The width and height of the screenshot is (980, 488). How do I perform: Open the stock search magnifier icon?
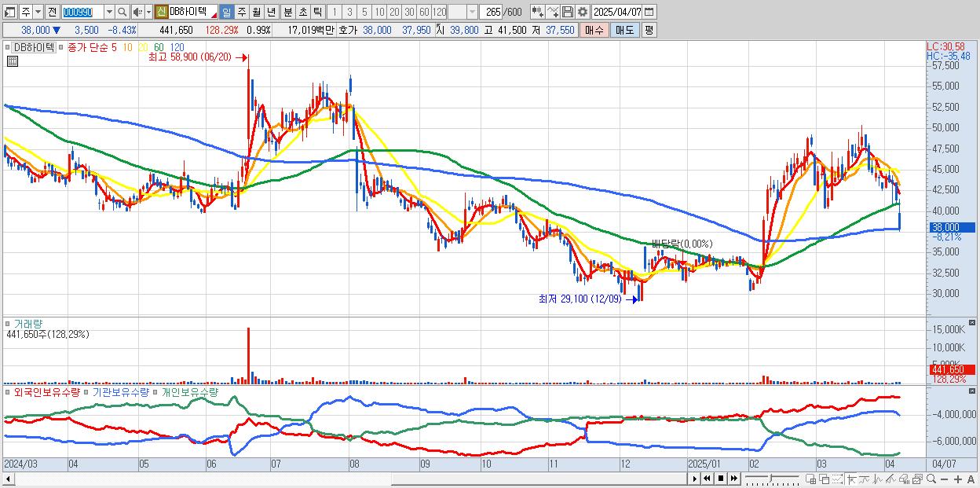122,12
